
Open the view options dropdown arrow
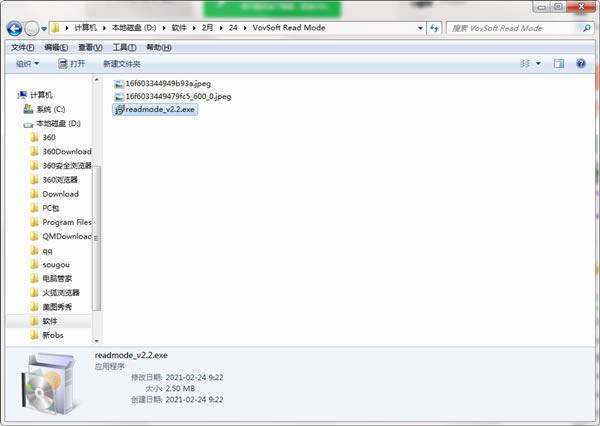pyautogui.click(x=538, y=64)
